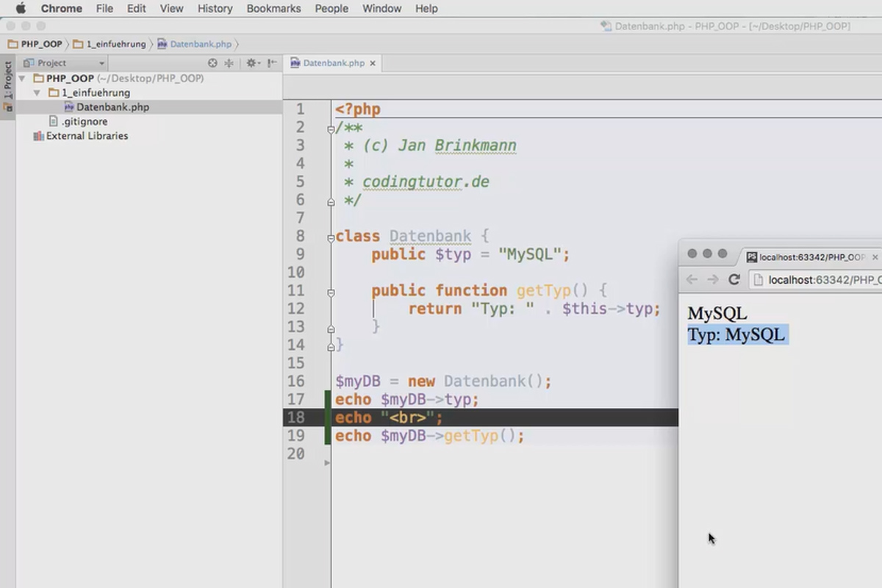Image resolution: width=882 pixels, height=588 pixels.
Task: Open the Project panel settings gear
Action: 252,63
